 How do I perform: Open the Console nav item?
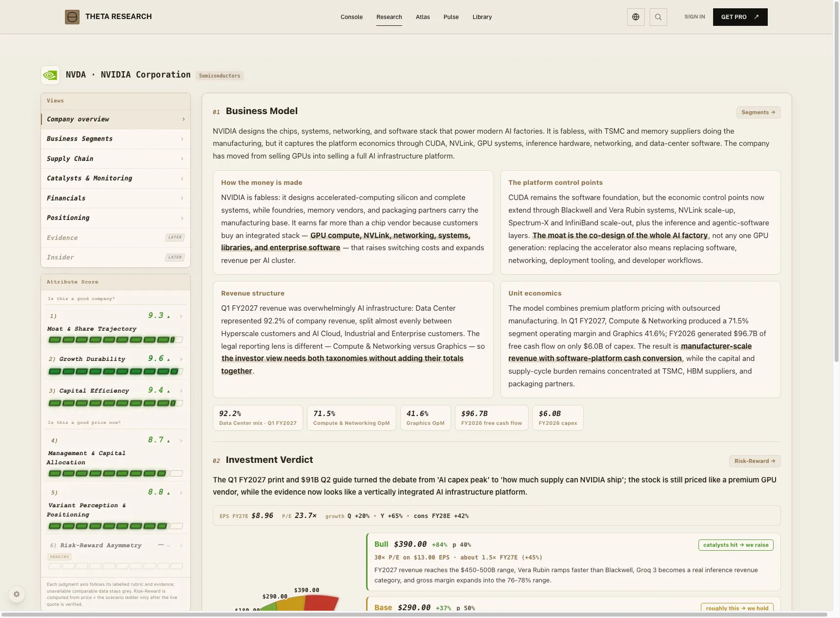pos(351,17)
